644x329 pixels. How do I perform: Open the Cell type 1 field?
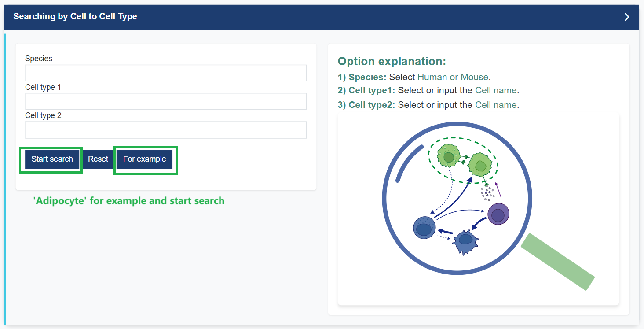pos(166,101)
